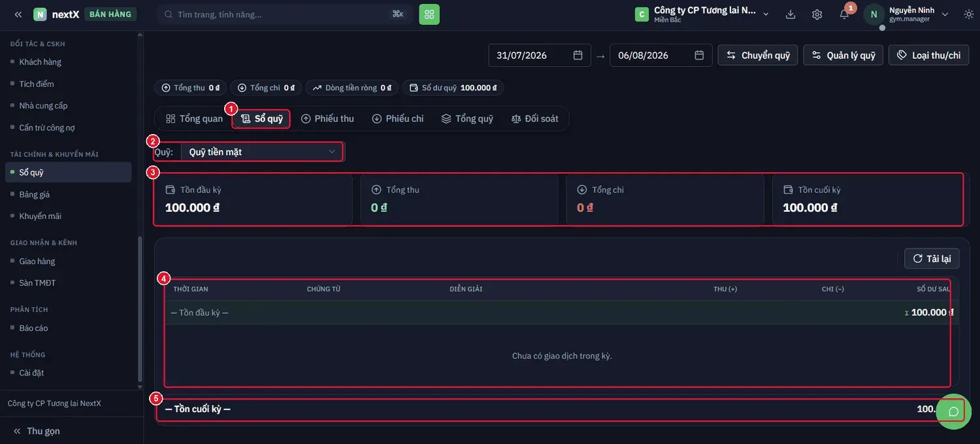Click the Tải lại reload button

(932, 259)
